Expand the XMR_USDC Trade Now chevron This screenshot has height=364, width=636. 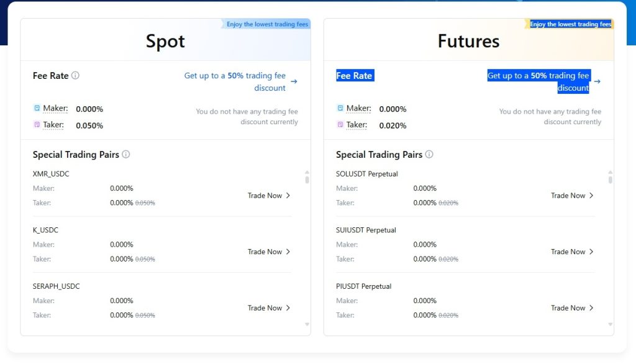point(289,195)
